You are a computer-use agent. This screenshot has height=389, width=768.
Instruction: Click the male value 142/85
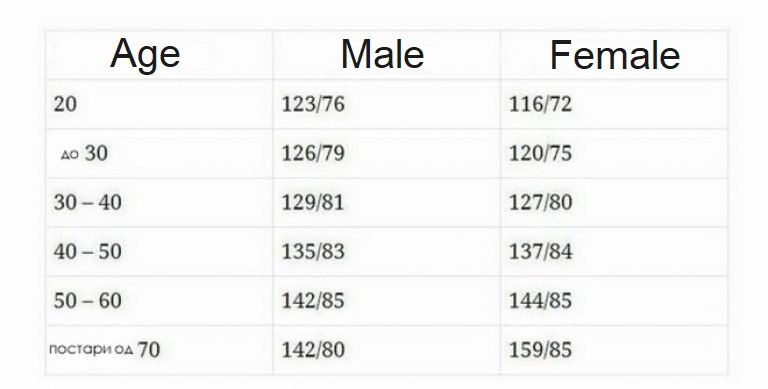click(313, 300)
